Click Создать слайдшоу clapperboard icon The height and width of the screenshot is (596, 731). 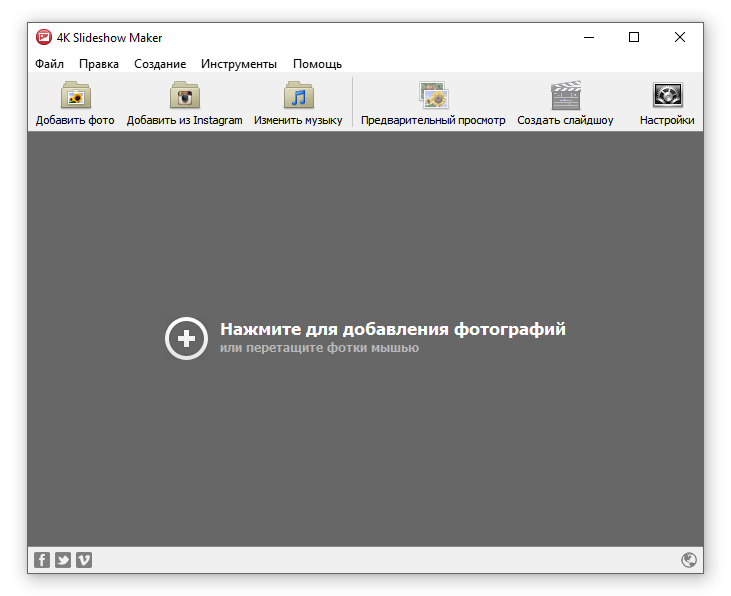(565, 95)
